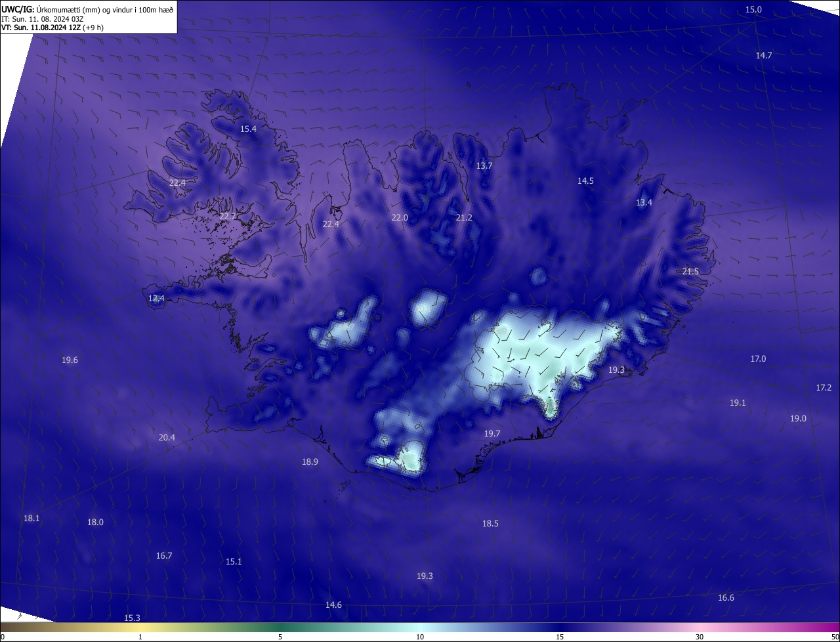Select the map value 13.4
This screenshot has width=840, height=642.
click(644, 203)
